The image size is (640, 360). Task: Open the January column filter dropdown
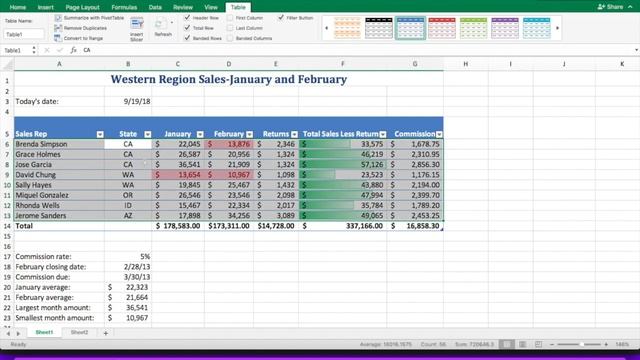[x=200, y=134]
